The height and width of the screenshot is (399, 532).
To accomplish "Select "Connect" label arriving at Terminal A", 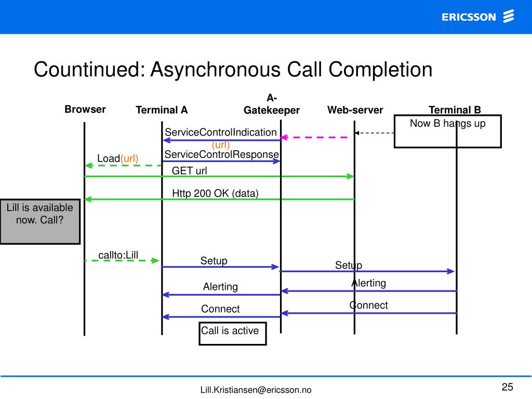I will (x=220, y=309).
